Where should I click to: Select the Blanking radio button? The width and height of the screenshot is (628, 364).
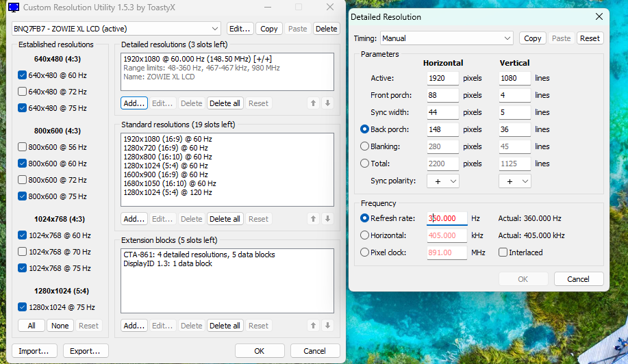(x=364, y=146)
